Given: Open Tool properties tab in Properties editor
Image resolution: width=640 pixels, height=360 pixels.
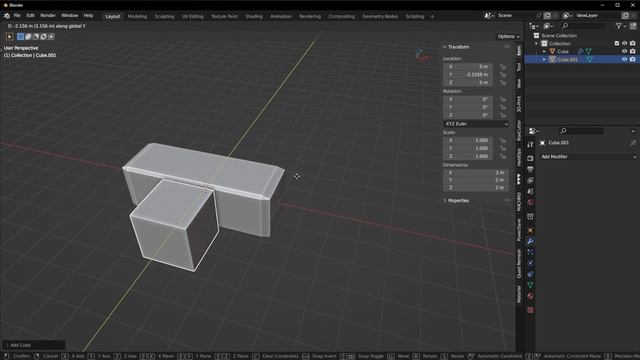Looking at the screenshot, I should pos(530,144).
